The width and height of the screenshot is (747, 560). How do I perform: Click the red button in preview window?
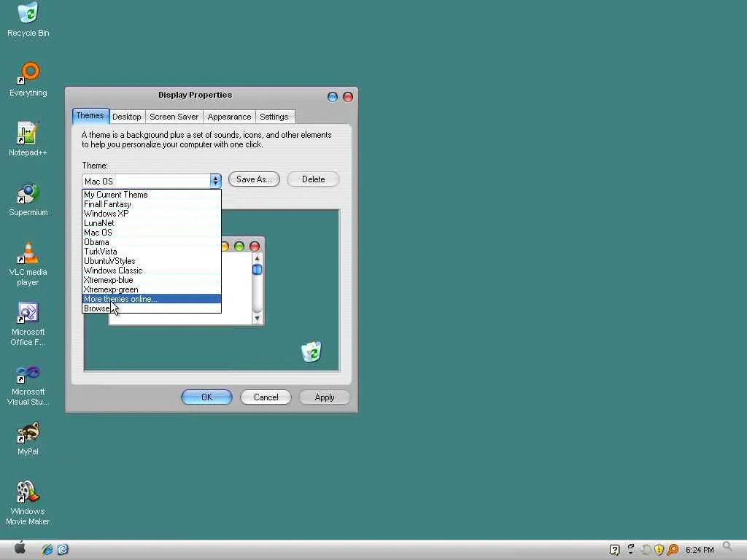(255, 246)
